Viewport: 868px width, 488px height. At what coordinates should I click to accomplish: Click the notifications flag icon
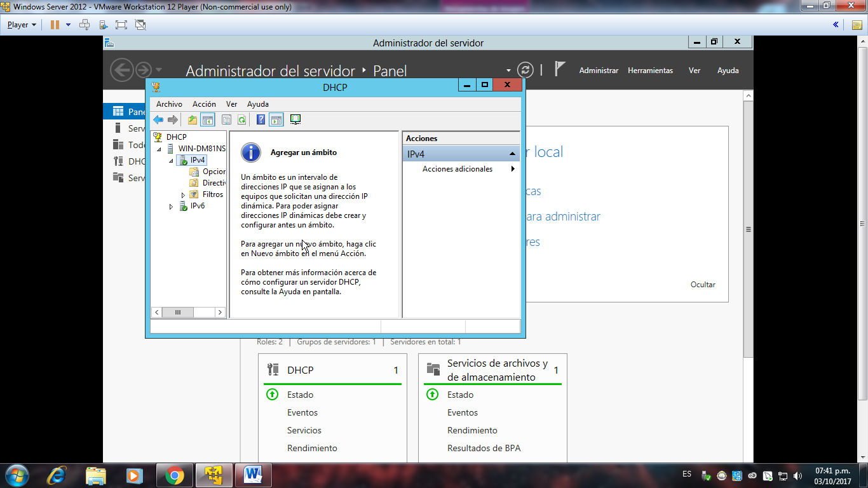(x=559, y=69)
